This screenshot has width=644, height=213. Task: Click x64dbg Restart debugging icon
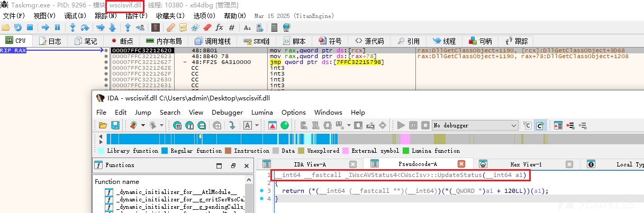[x=18, y=27]
